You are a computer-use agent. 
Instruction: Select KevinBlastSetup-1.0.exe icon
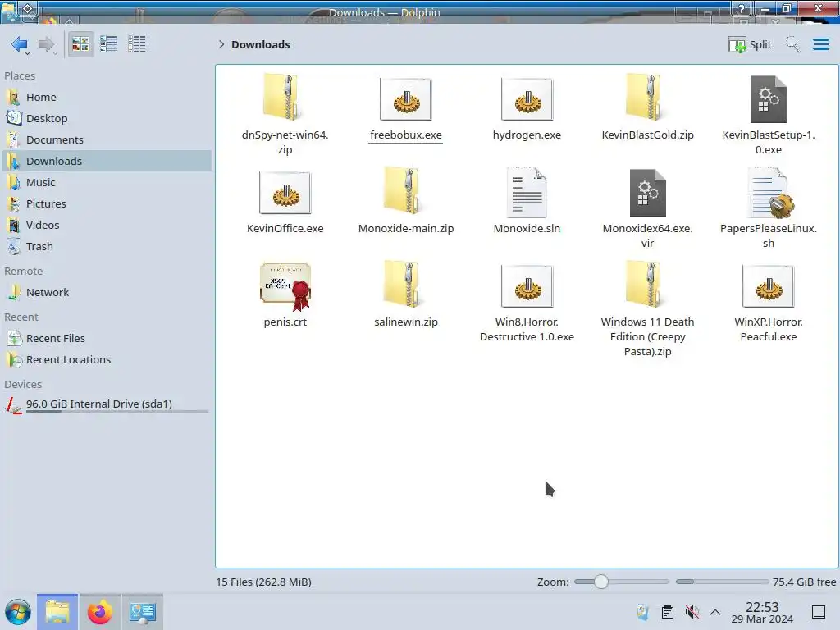tap(768, 99)
